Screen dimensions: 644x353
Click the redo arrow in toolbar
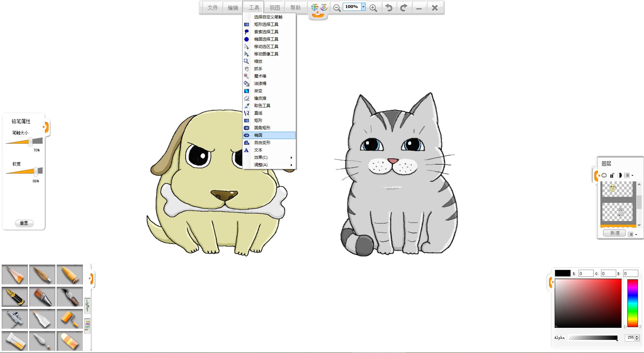(404, 8)
